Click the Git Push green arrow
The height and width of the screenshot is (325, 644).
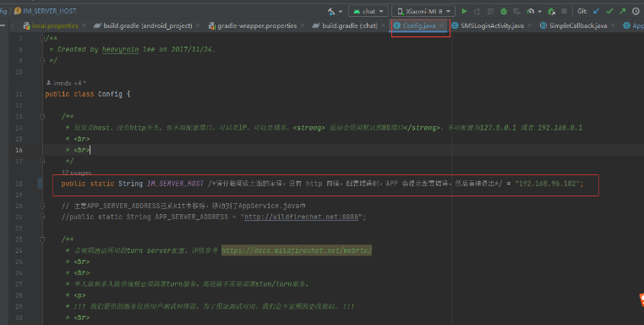click(623, 11)
